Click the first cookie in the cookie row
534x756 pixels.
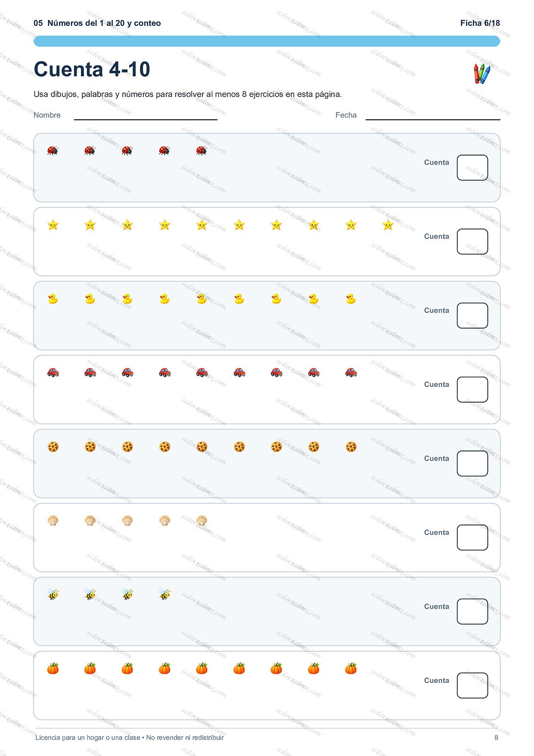[x=53, y=447]
